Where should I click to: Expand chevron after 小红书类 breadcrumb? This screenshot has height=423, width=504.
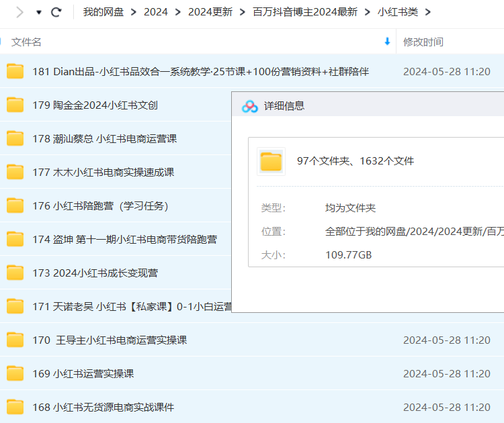[x=428, y=12]
